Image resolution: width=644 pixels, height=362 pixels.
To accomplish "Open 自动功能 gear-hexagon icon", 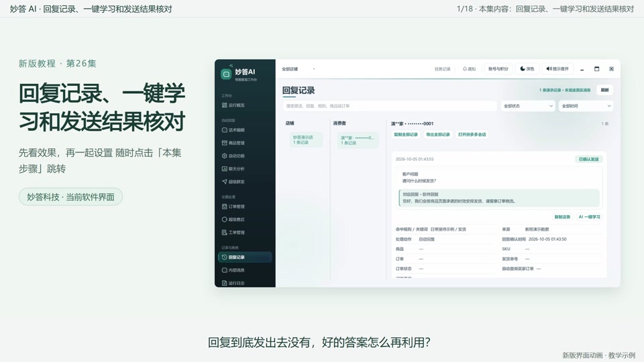I will [224, 156].
